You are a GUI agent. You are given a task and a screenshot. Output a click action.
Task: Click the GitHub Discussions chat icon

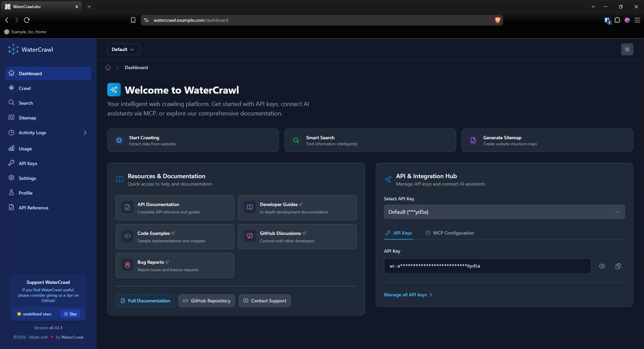pos(250,236)
